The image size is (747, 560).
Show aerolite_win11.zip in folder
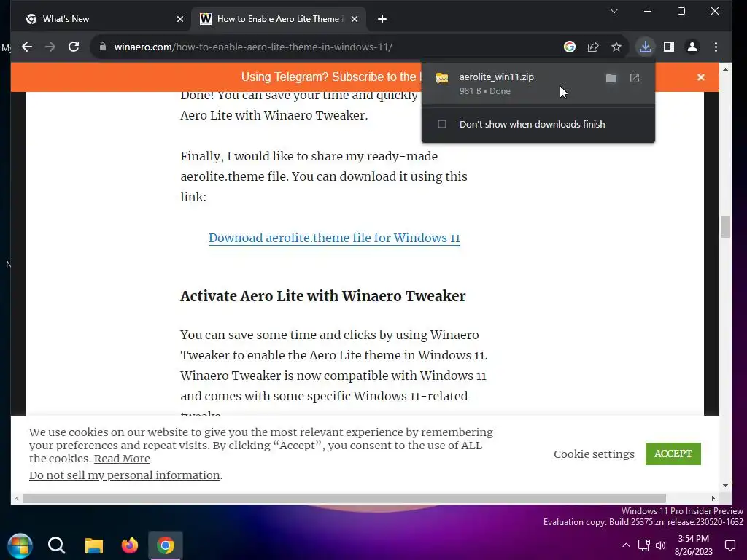click(611, 78)
